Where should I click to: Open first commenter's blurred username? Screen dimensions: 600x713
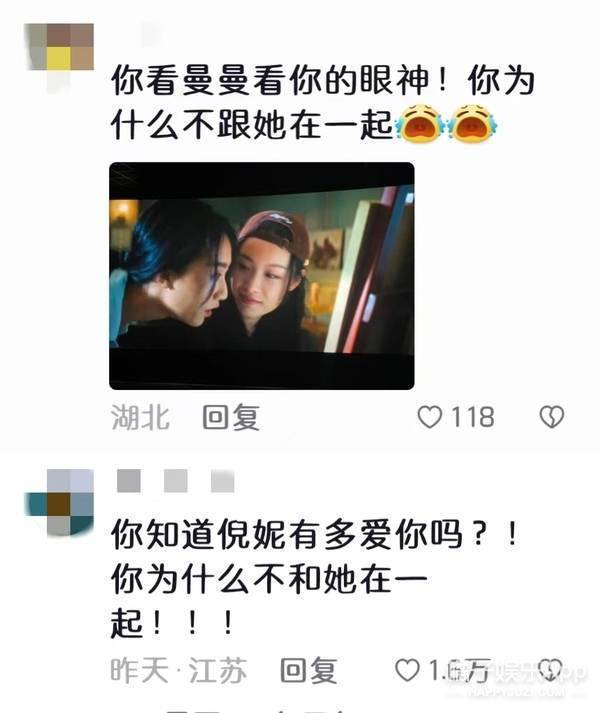click(152, 34)
